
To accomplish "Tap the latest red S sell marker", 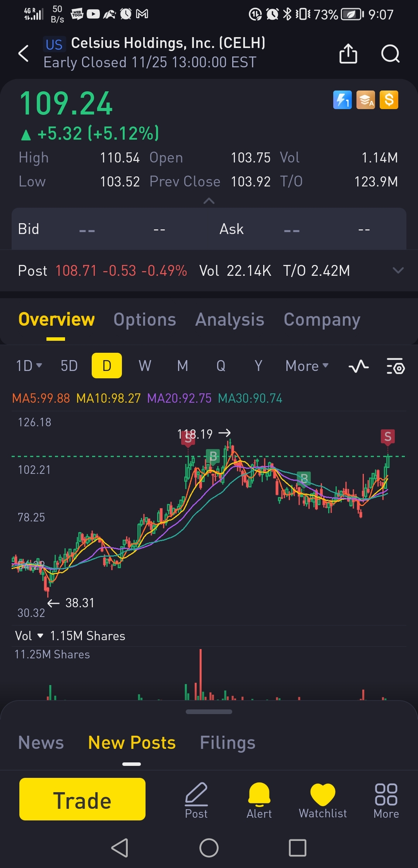I will (388, 437).
